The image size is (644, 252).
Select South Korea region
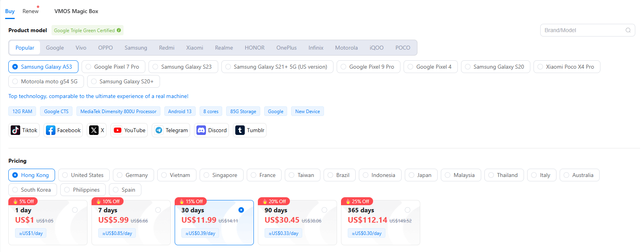coord(32,190)
